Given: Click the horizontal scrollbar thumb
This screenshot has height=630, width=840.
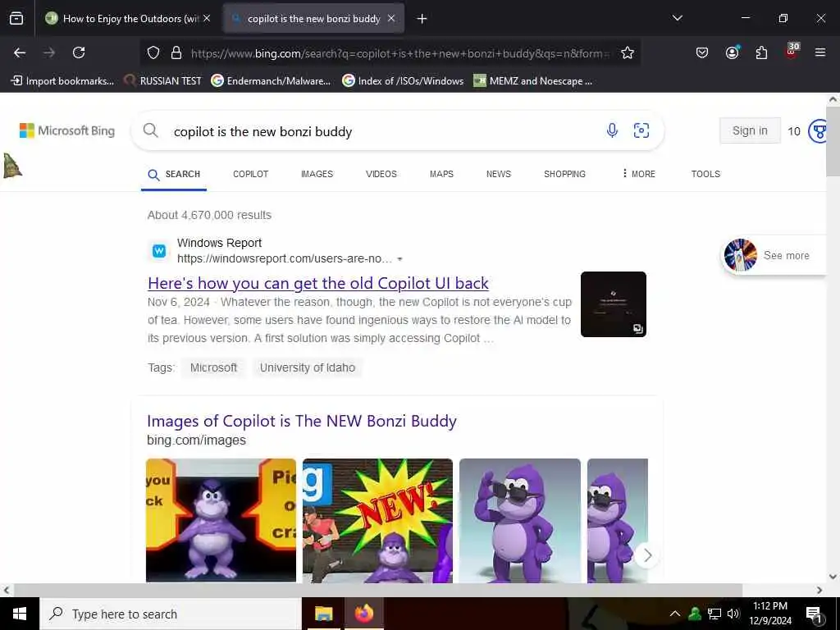Looking at the screenshot, I should [377, 590].
